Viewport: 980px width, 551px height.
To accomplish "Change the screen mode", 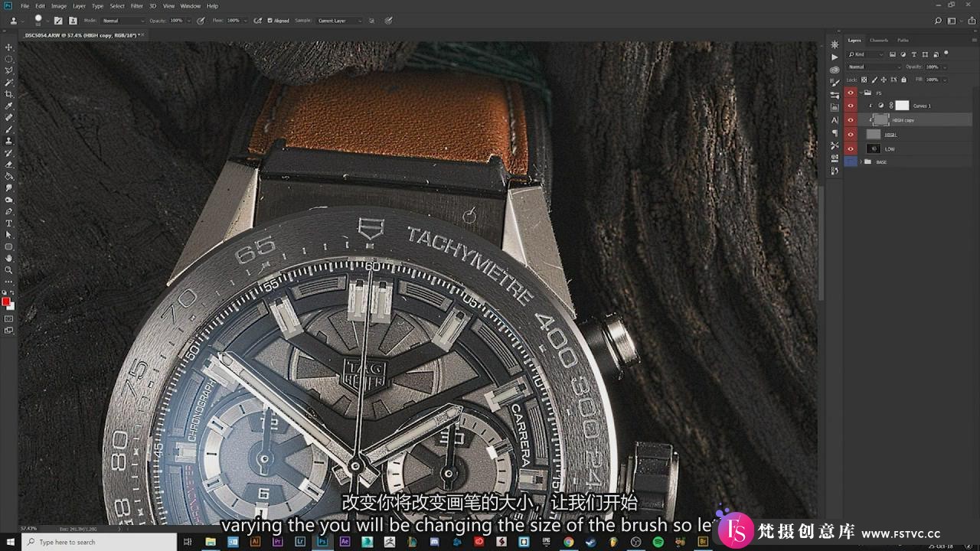I will (9, 331).
